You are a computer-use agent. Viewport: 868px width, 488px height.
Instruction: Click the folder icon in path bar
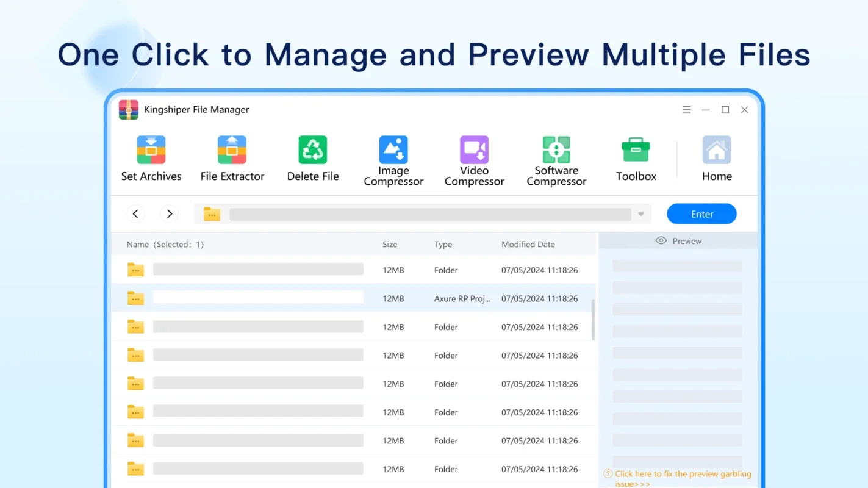click(x=212, y=214)
